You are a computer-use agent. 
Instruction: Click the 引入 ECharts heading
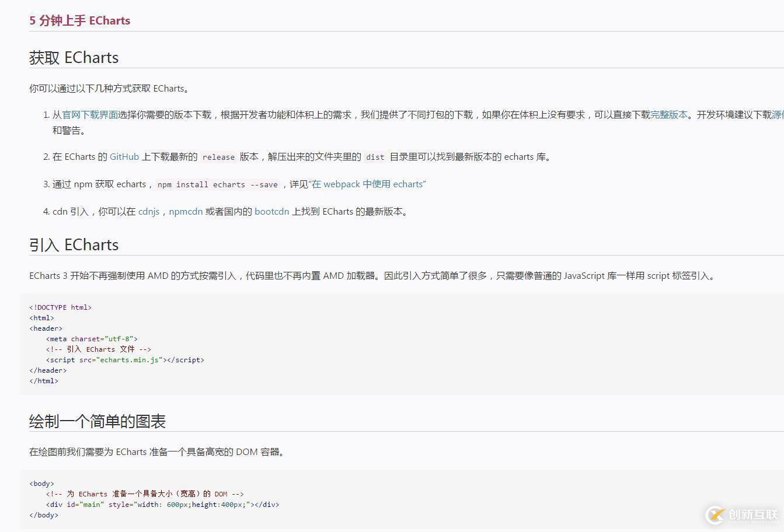coord(74,244)
